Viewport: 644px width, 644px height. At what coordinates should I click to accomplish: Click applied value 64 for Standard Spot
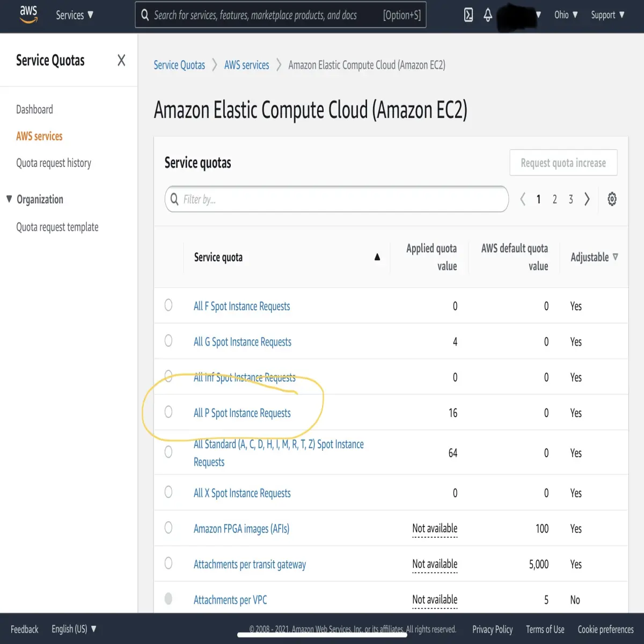453,453
